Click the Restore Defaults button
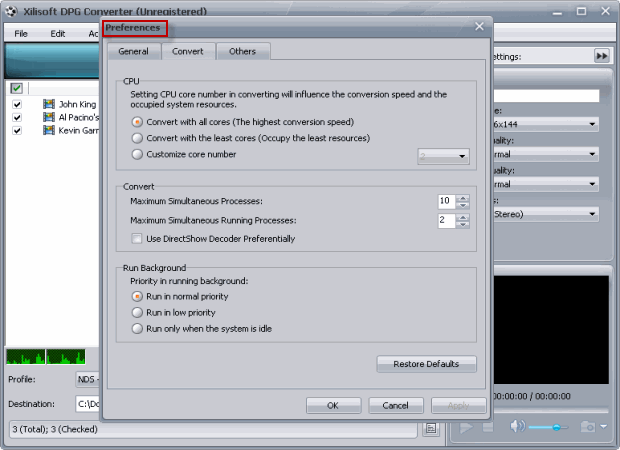620x450 pixels. pyautogui.click(x=427, y=364)
